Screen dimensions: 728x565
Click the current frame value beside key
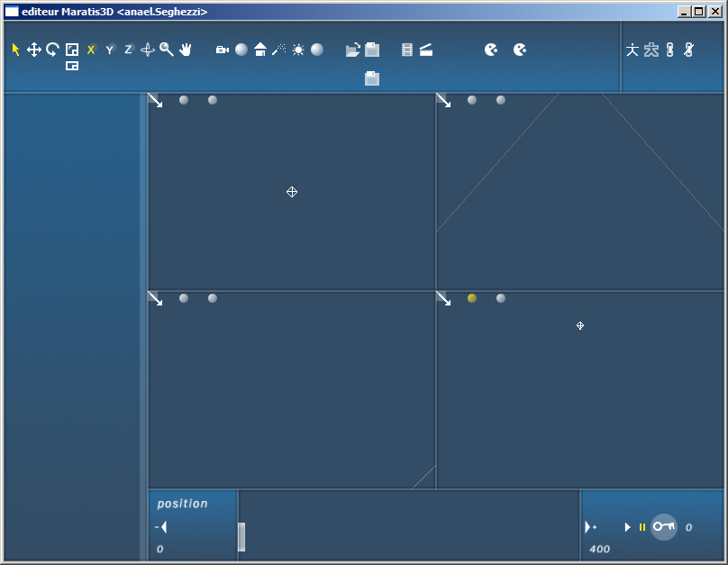click(x=689, y=527)
